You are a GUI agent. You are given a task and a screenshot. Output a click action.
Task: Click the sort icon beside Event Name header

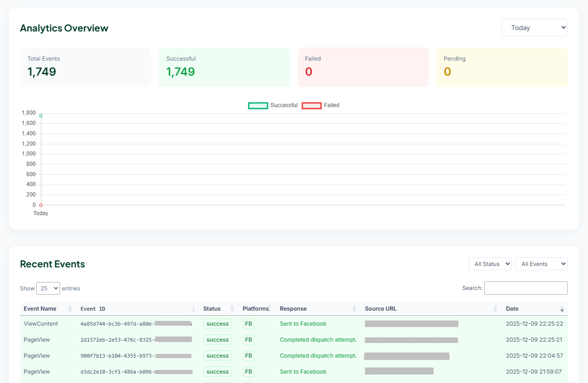coord(70,309)
